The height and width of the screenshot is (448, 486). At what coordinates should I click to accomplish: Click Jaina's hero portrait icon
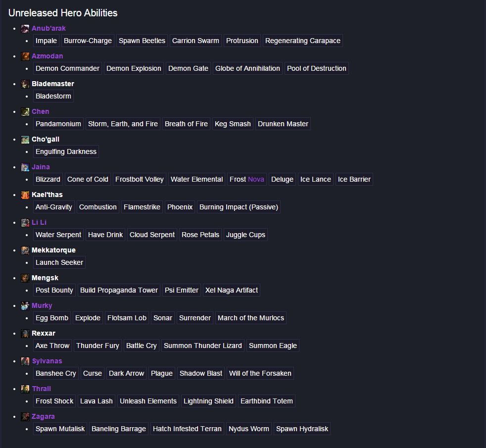coord(25,167)
